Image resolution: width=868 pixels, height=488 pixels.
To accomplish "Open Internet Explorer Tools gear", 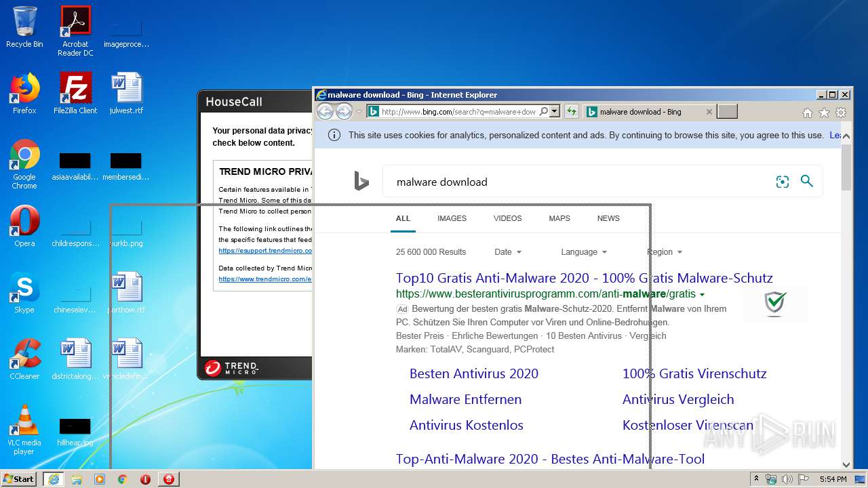I will coord(841,113).
